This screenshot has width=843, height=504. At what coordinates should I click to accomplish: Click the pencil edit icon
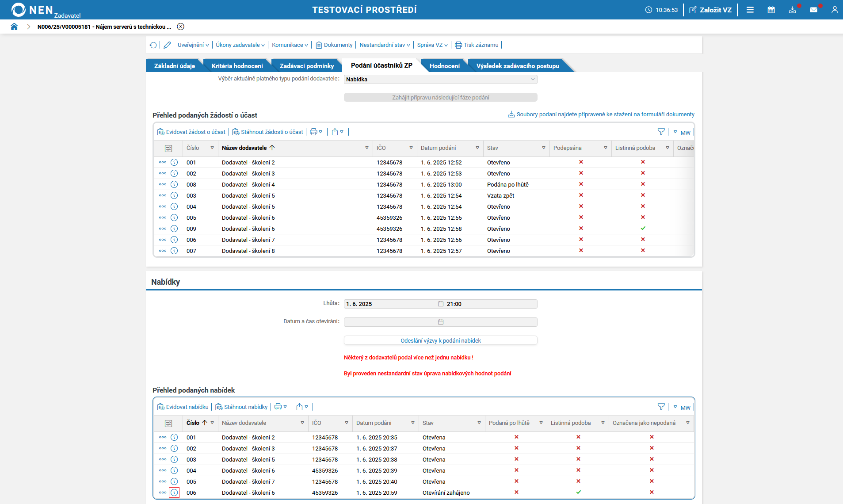point(167,45)
